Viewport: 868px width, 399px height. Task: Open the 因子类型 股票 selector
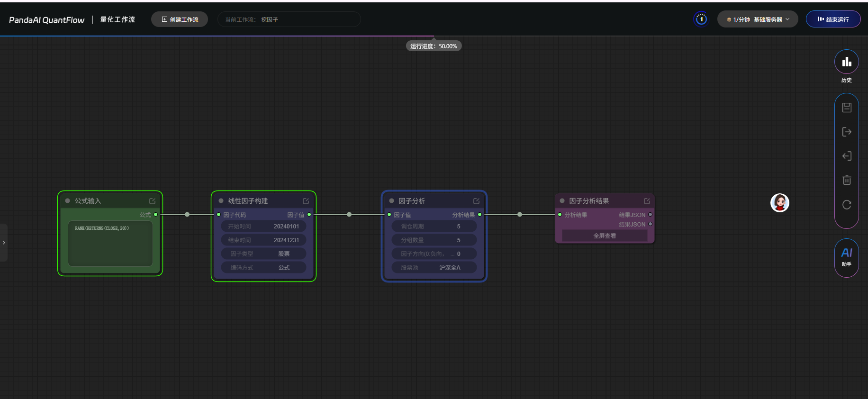click(x=263, y=254)
